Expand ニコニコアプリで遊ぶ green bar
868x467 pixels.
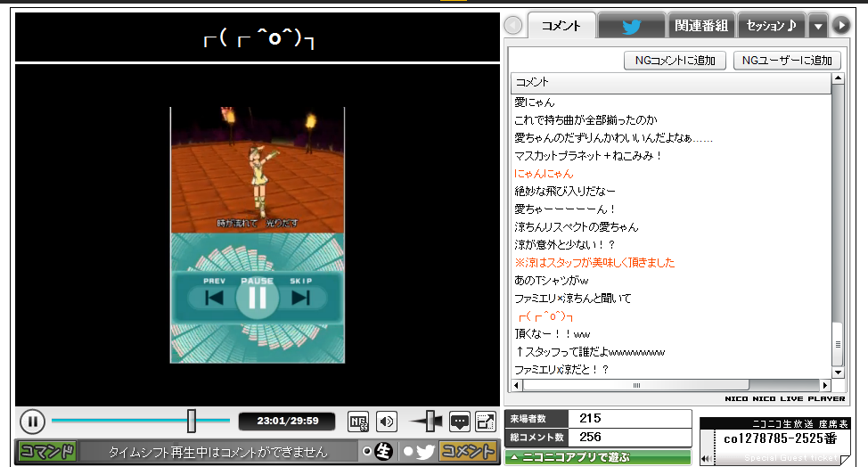(598, 457)
